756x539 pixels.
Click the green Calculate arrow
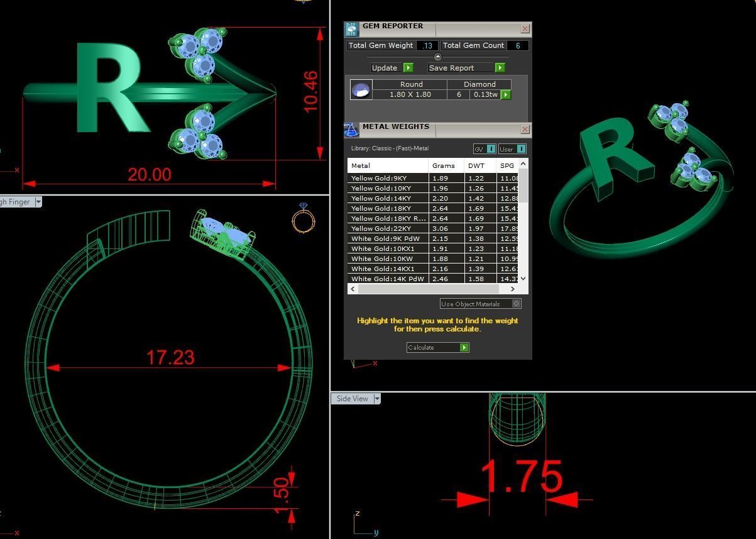pyautogui.click(x=464, y=348)
